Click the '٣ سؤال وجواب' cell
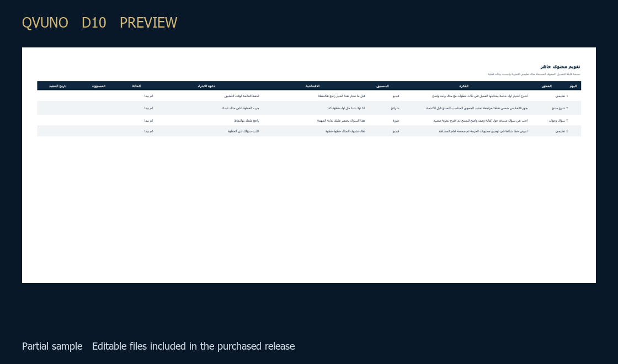Image resolution: width=618 pixels, height=364 pixels. pyautogui.click(x=558, y=121)
